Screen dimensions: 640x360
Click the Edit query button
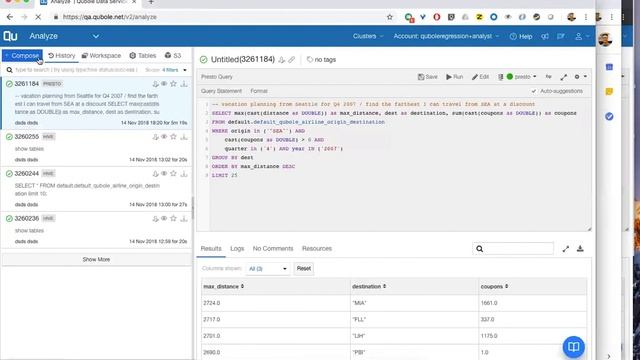(480, 77)
